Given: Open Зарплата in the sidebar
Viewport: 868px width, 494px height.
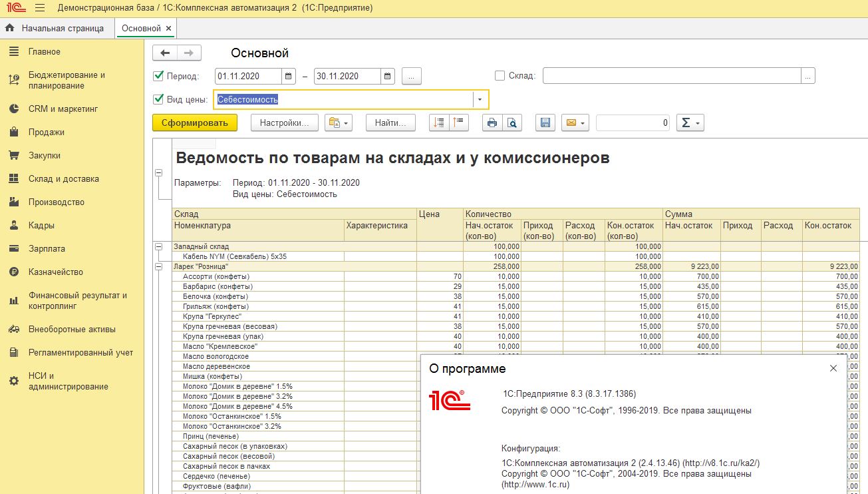Looking at the screenshot, I should pos(47,248).
